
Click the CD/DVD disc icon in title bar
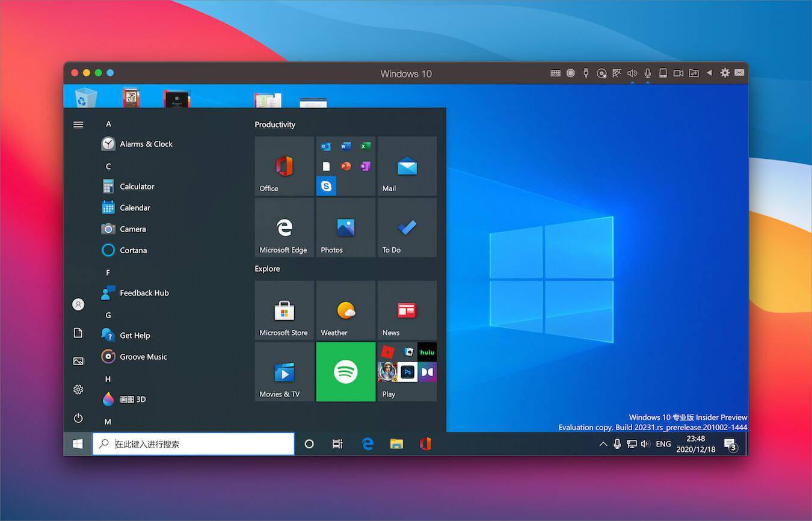click(601, 73)
